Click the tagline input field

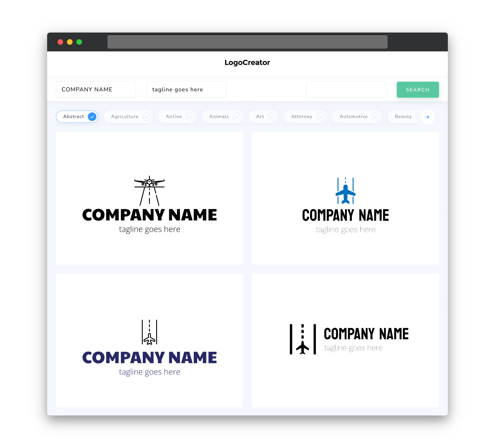click(x=187, y=89)
